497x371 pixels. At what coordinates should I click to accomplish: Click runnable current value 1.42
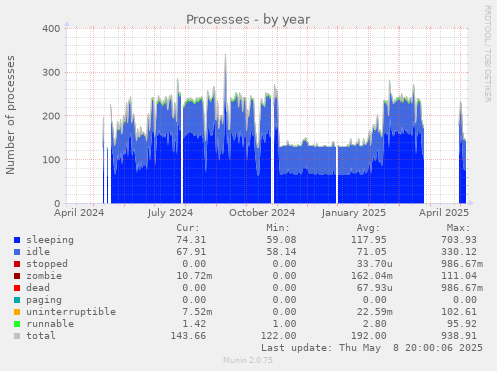tap(194, 324)
